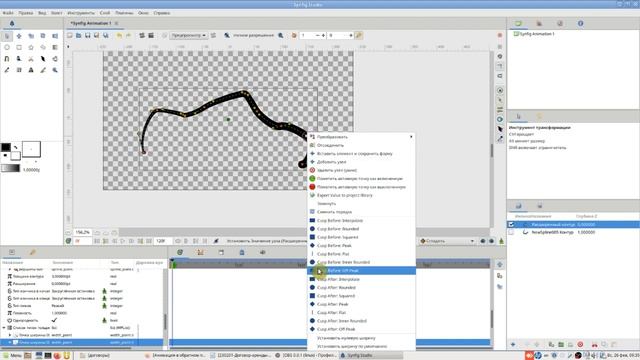This screenshot has width=640, height=360.
Task: Open the Слой menu
Action: pos(105,13)
